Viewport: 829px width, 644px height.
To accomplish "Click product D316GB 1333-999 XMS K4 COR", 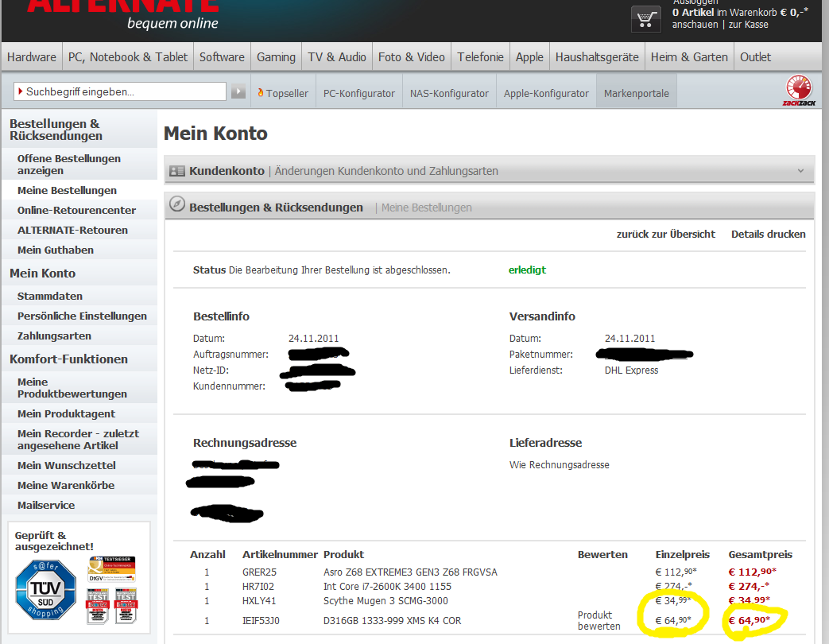I will click(x=393, y=621).
